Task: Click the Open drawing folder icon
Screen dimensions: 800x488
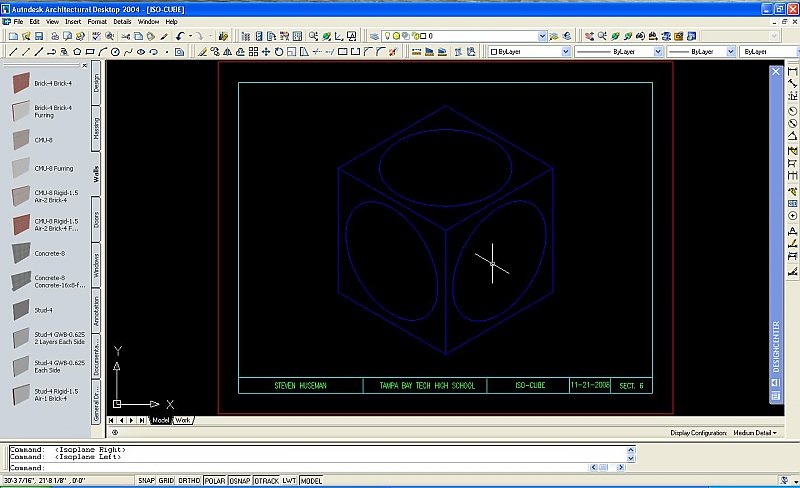Action: [26, 36]
